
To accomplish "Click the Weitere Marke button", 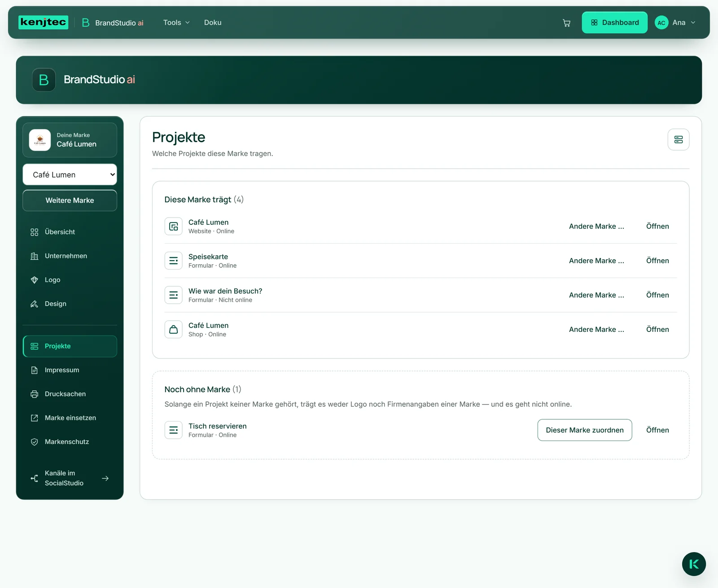I will 70,200.
